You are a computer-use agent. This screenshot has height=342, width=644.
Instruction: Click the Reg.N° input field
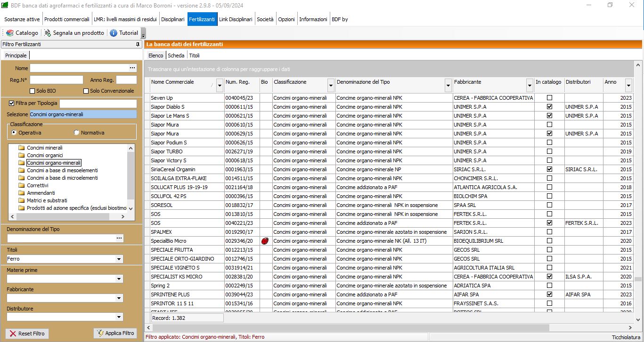[57, 80]
